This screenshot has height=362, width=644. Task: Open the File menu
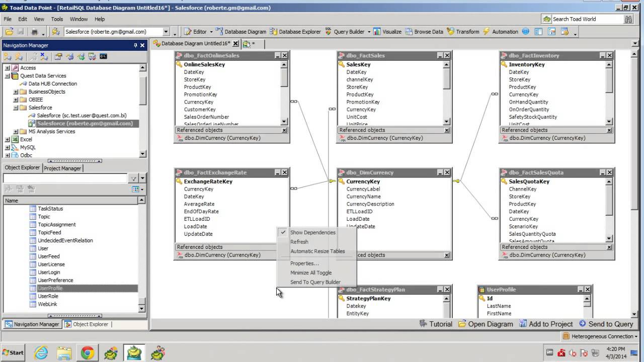pos(8,19)
